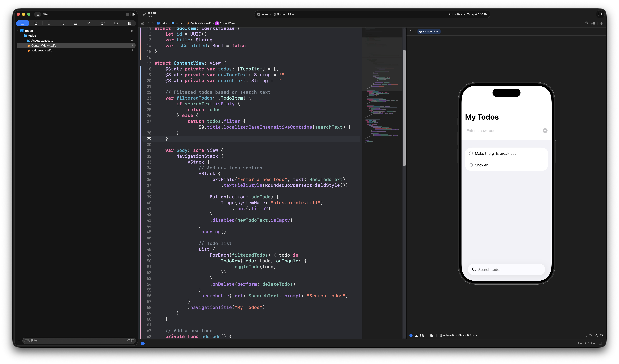Stop the running scheme
This screenshot has width=619, height=364.
127,14
